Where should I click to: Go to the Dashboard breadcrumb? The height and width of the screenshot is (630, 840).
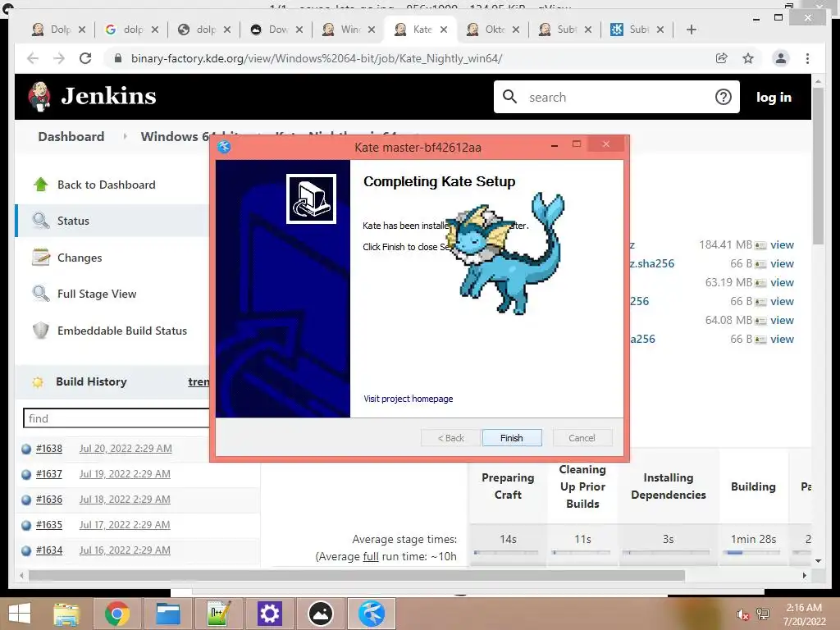[x=71, y=137]
